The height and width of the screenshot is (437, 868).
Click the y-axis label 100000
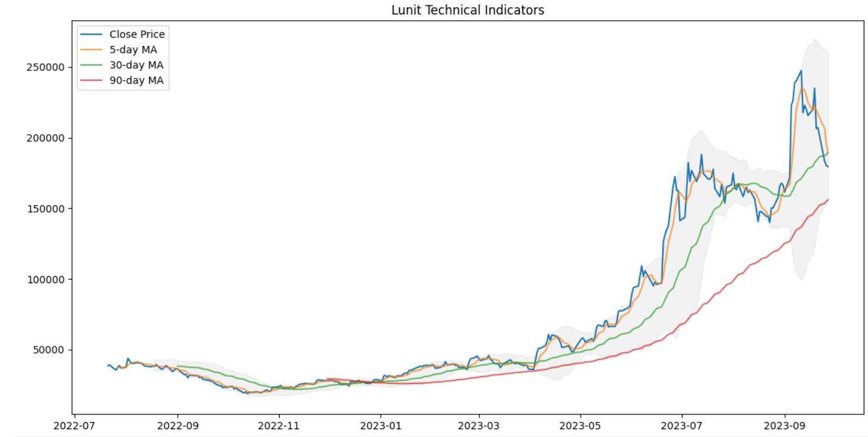tap(44, 279)
